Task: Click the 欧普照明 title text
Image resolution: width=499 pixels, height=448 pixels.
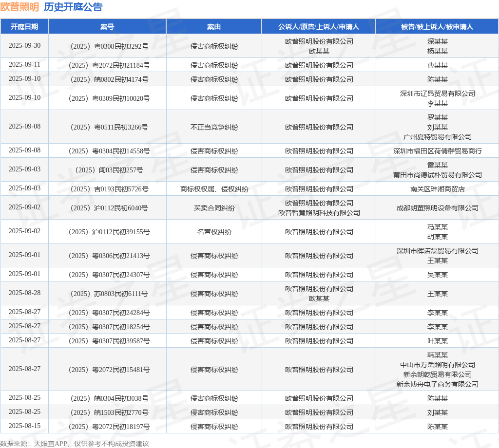Action: [19, 7]
